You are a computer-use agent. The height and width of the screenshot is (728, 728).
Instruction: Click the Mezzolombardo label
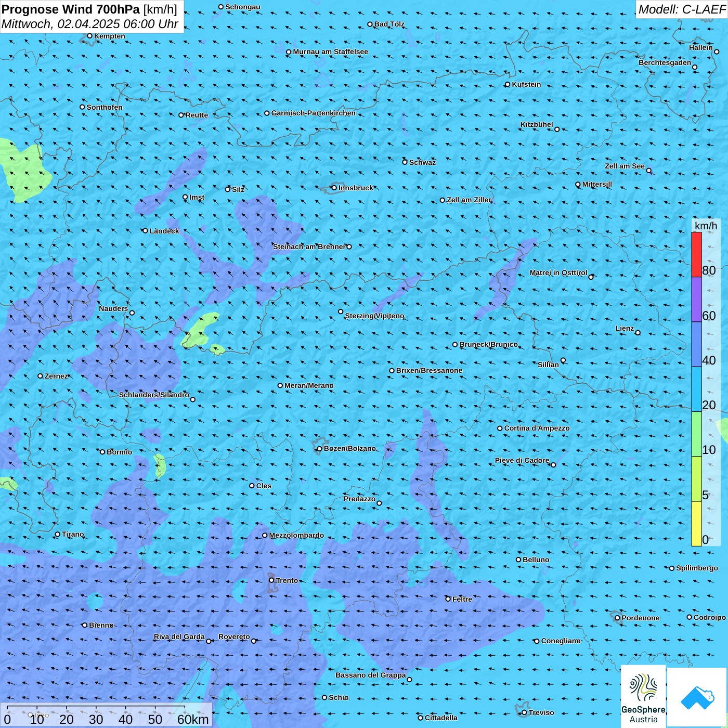296,535
